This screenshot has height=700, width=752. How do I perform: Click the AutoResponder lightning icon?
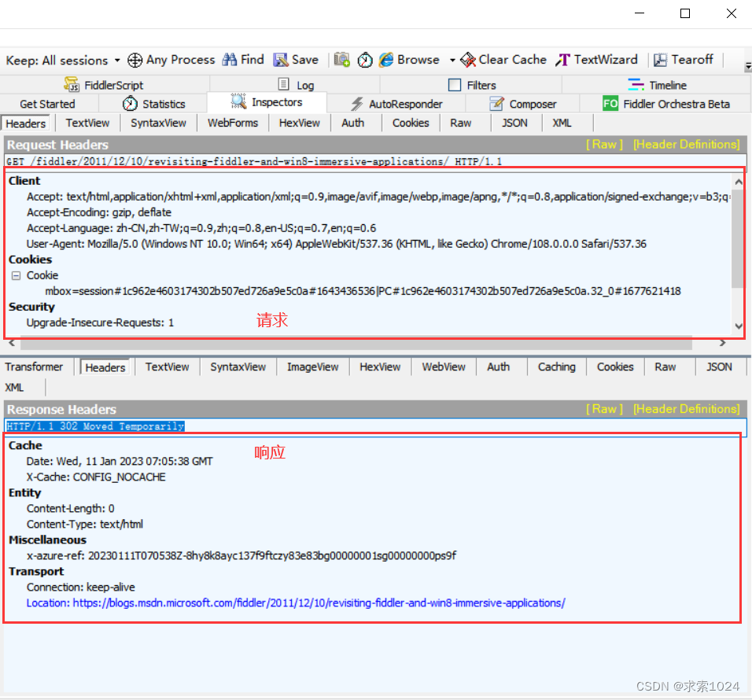point(356,104)
